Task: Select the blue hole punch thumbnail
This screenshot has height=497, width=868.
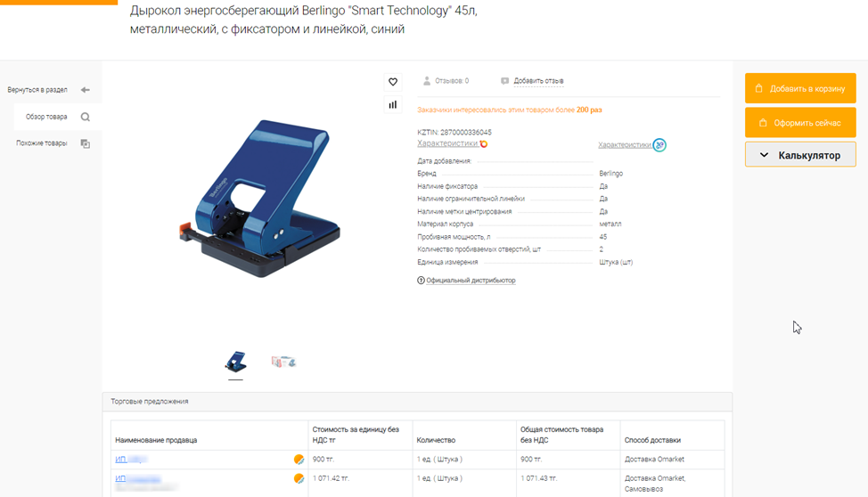Action: pyautogui.click(x=236, y=362)
